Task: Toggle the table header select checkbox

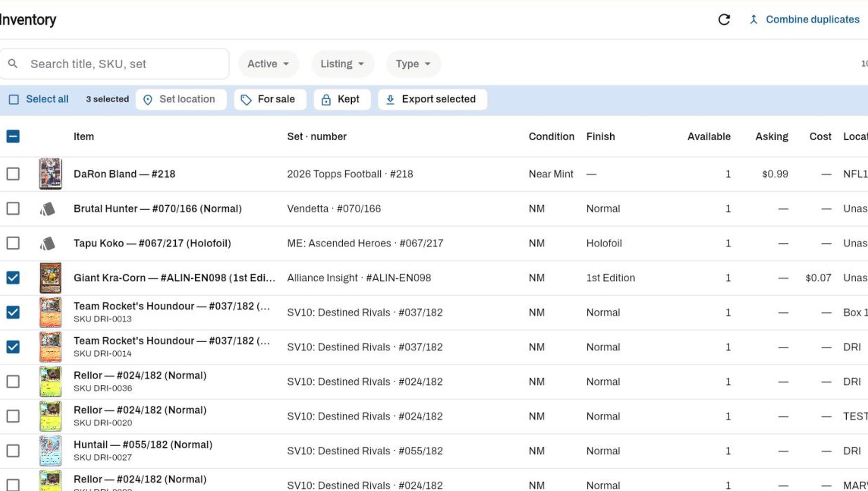Action: tap(13, 136)
